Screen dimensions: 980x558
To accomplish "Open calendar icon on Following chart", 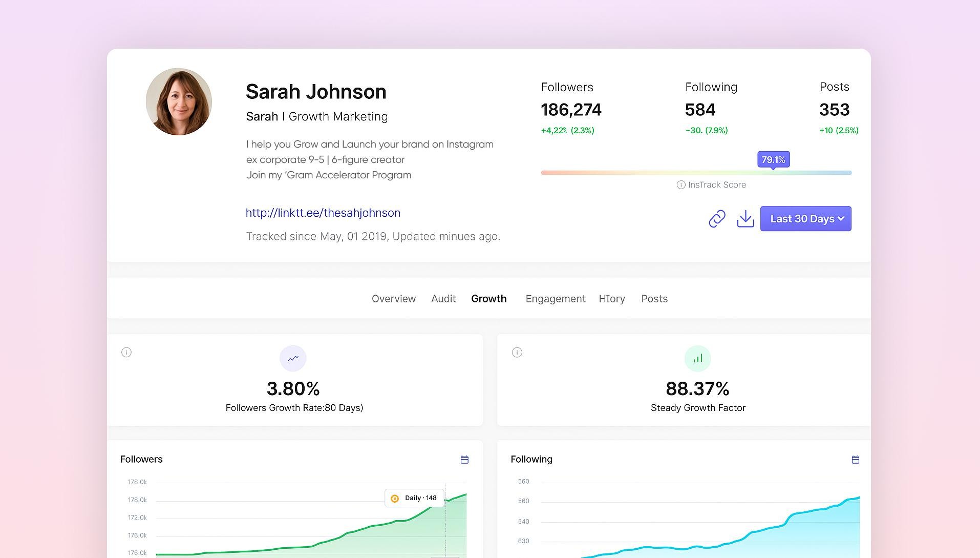I will (x=855, y=460).
